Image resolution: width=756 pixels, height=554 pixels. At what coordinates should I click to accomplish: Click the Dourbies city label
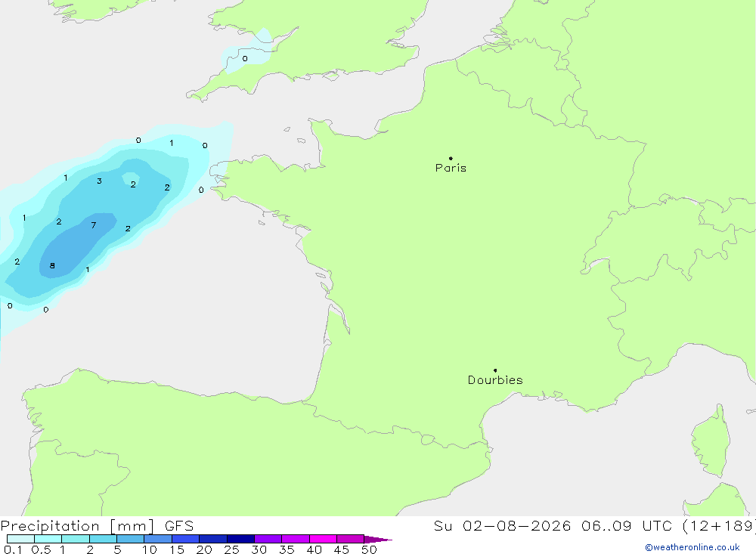pyautogui.click(x=495, y=380)
